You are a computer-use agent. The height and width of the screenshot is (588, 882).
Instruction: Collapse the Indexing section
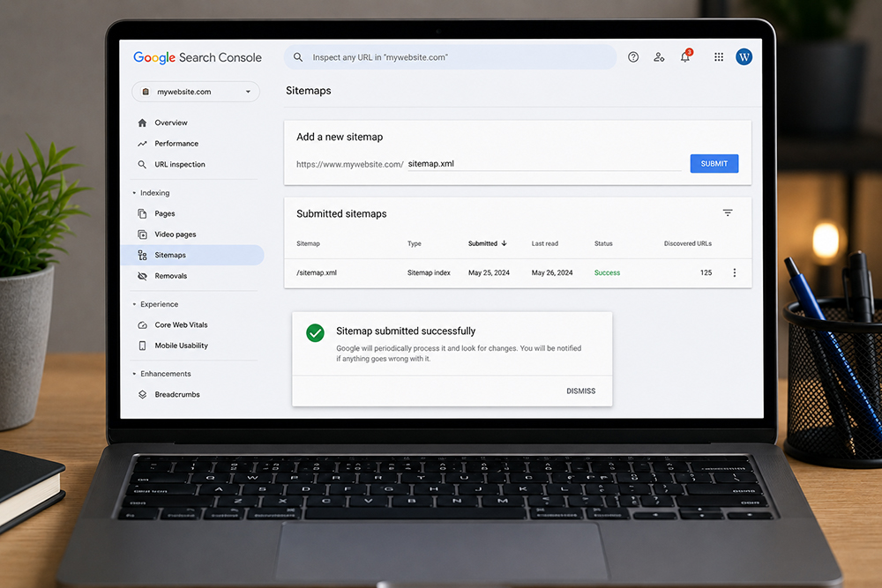(x=134, y=193)
